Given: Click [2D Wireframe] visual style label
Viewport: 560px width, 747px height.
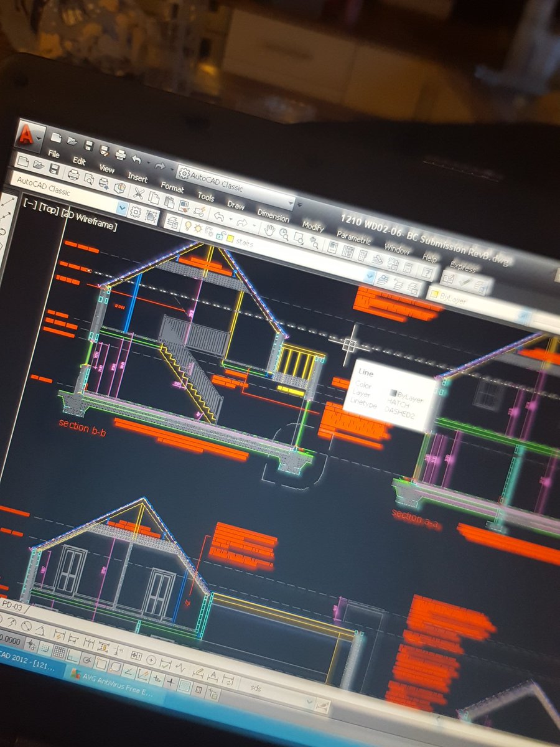Looking at the screenshot, I should pos(88,218).
